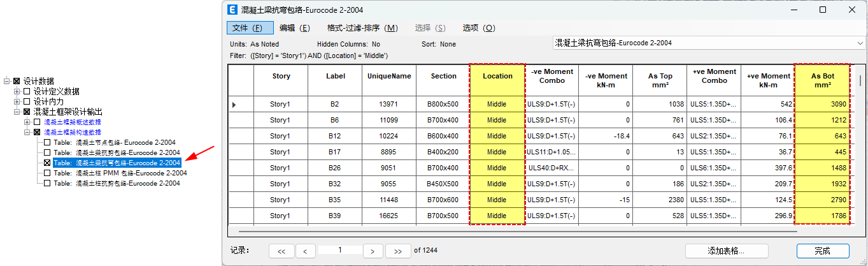Click the B6 label cell
Image resolution: width=868 pixels, height=266 pixels.
click(x=334, y=120)
